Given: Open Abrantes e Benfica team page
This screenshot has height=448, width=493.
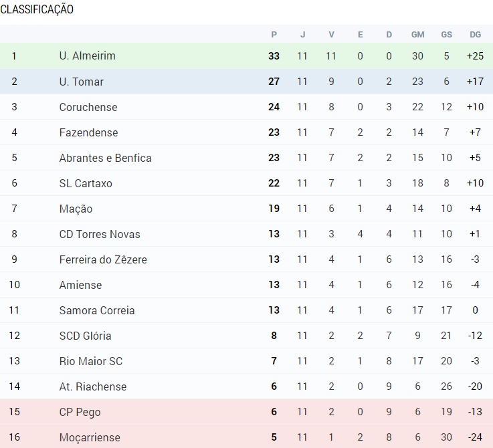Looking at the screenshot, I should 105,158.
